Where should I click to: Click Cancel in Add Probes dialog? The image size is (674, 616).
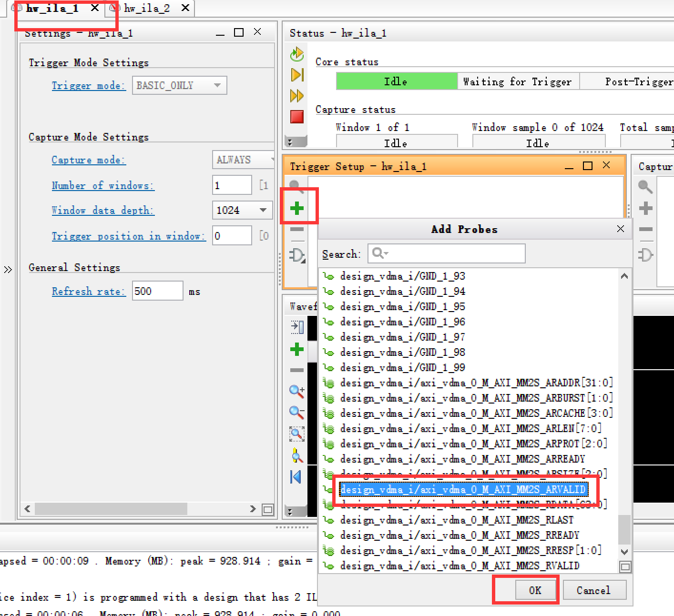[593, 590]
